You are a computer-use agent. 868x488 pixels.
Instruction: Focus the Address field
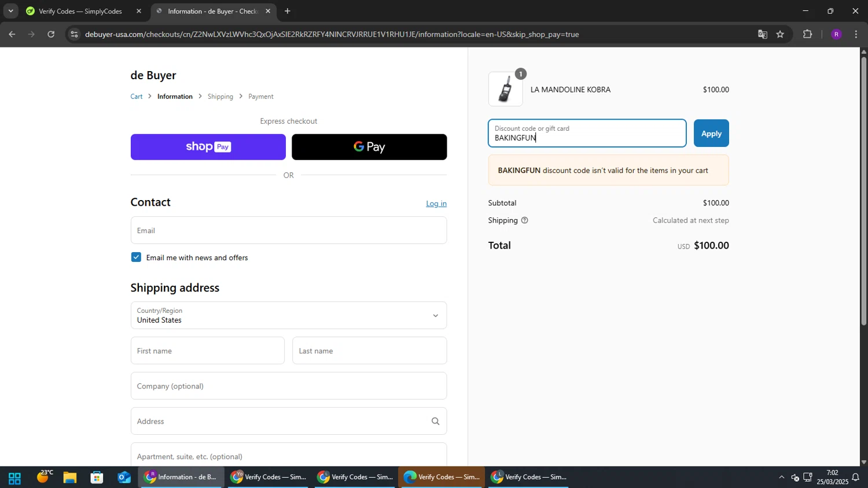[289, 421]
